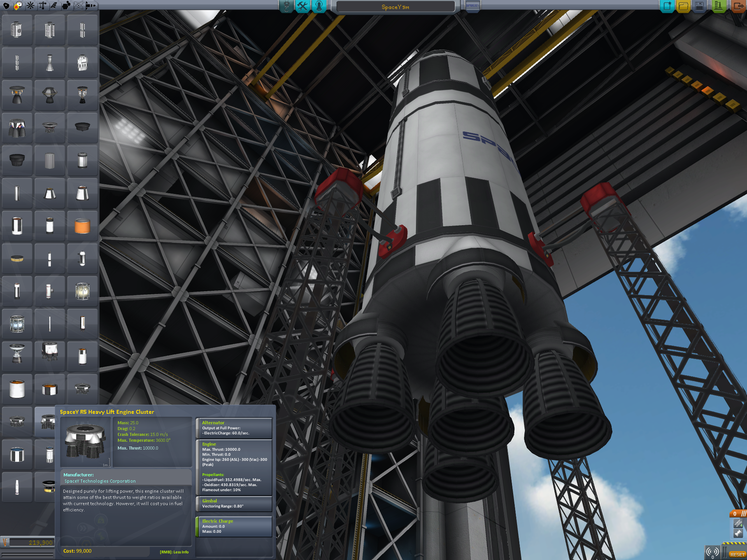Click the funds display showing 219,900
The height and width of the screenshot is (560, 747).
31,542
